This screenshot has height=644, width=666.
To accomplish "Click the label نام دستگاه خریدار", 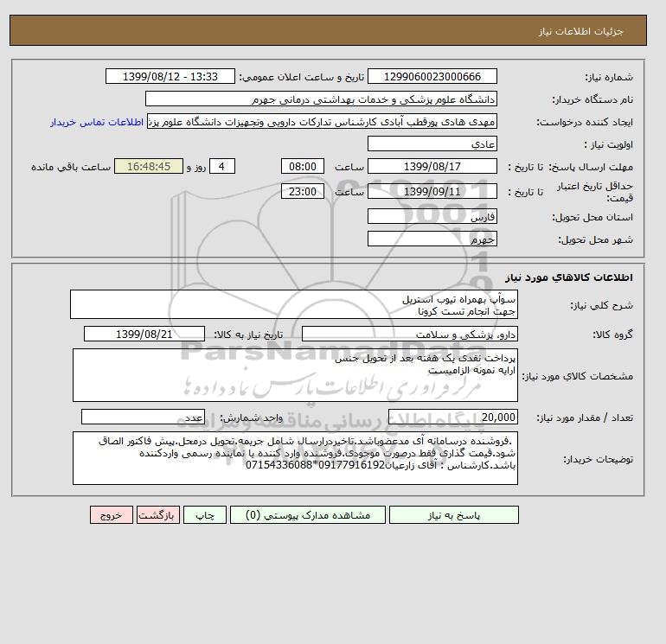I will [592, 99].
